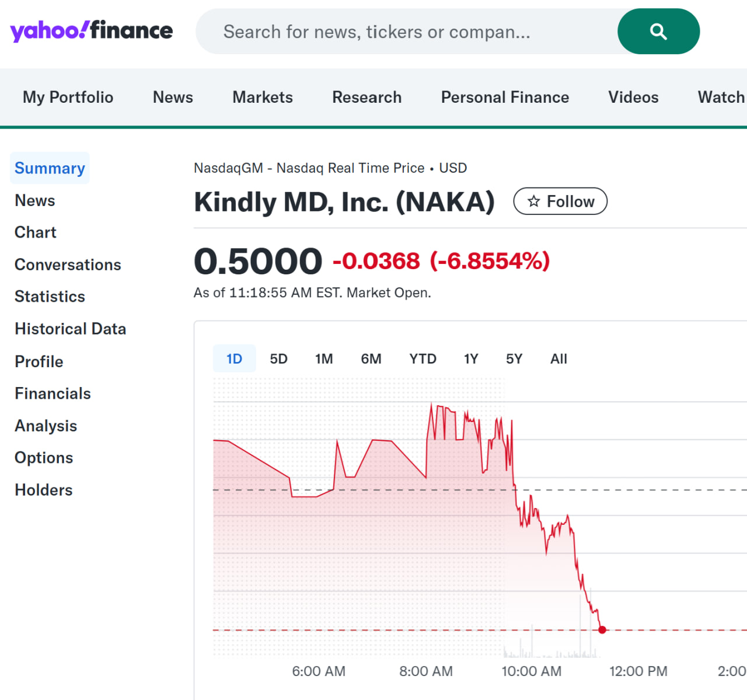Show the YTD chart range
Viewport: 747px width, 700px height.
coord(423,358)
